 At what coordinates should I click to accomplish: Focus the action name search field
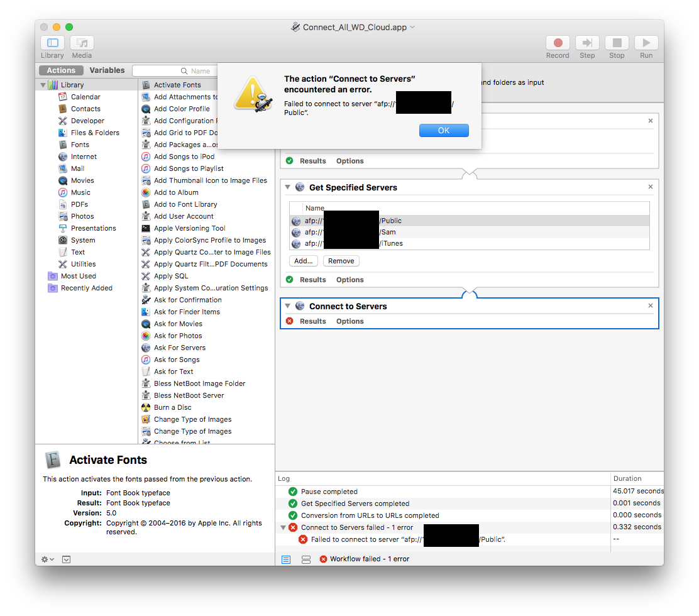coord(175,71)
